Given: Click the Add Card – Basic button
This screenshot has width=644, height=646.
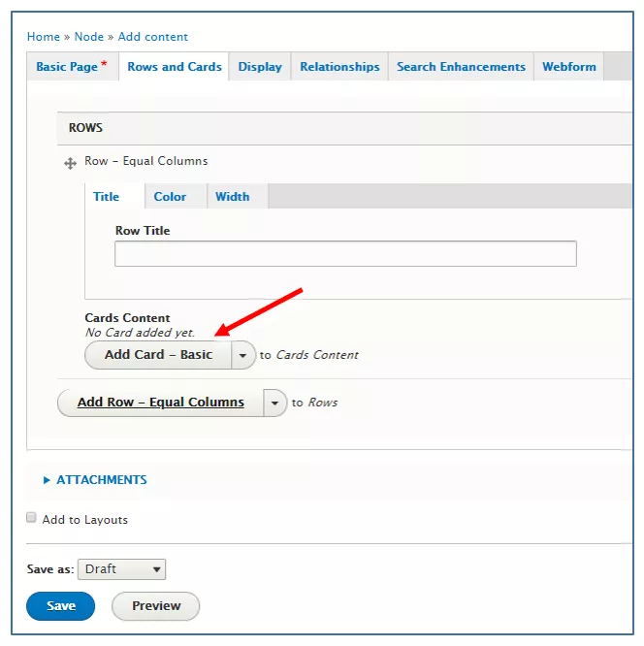Looking at the screenshot, I should point(158,355).
